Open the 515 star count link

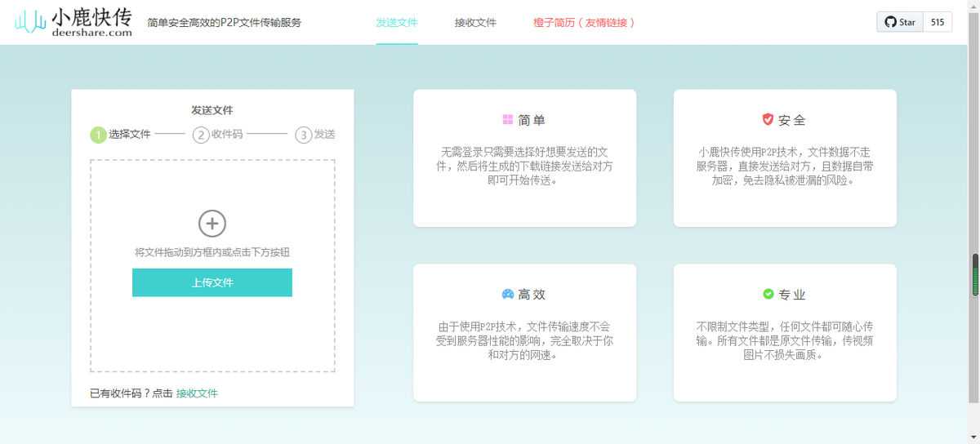coord(938,22)
